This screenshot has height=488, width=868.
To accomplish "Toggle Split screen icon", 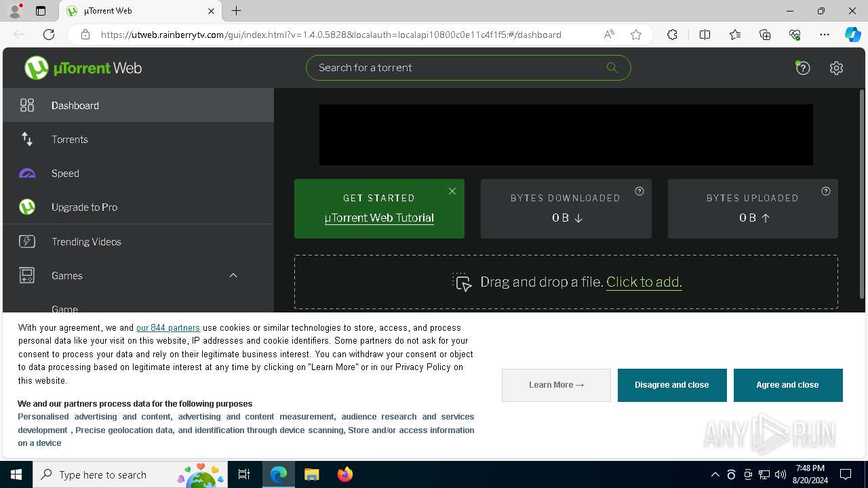I will tap(705, 35).
